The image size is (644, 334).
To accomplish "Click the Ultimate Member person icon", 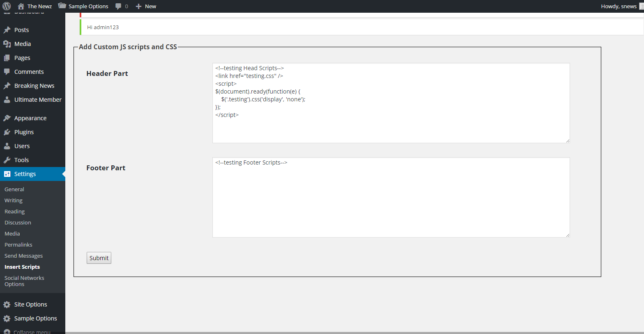I will tap(7, 100).
